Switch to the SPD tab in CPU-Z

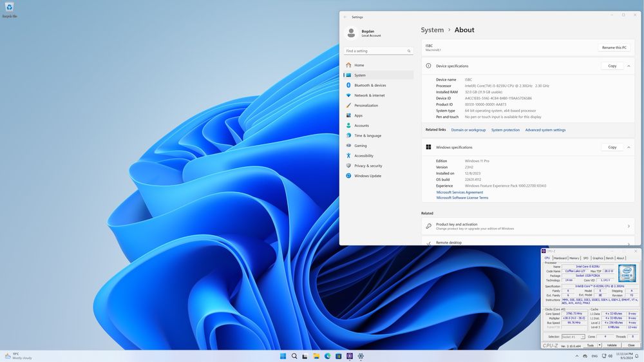[585, 258]
